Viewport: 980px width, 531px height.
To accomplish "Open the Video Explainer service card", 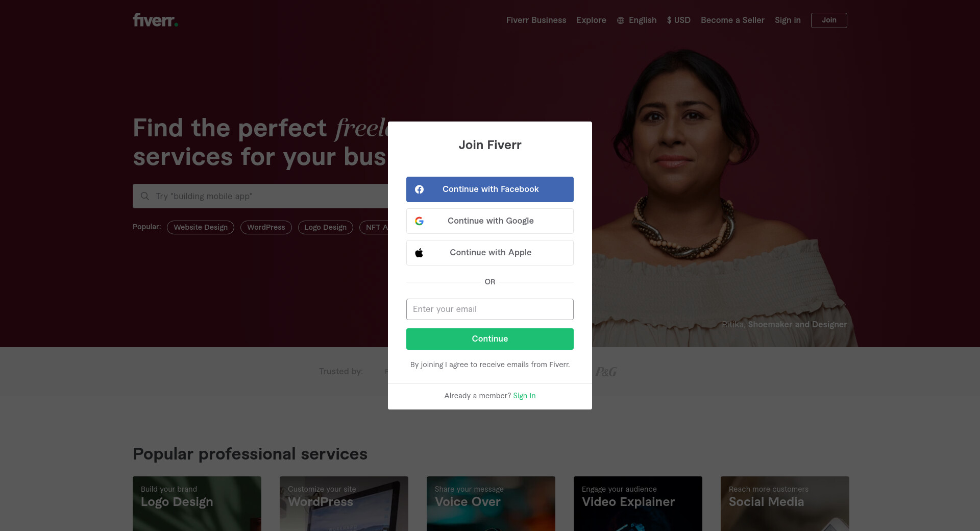I will 638,503.
